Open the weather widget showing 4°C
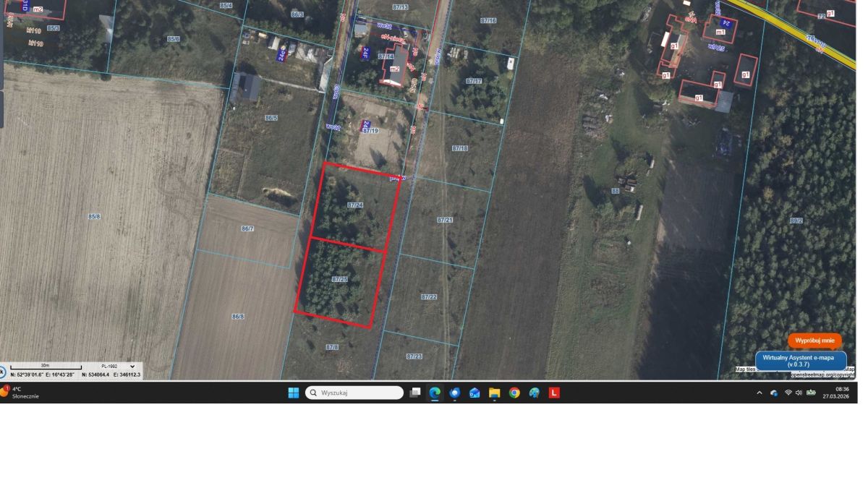Image resolution: width=868 pixels, height=488 pixels. point(22,393)
